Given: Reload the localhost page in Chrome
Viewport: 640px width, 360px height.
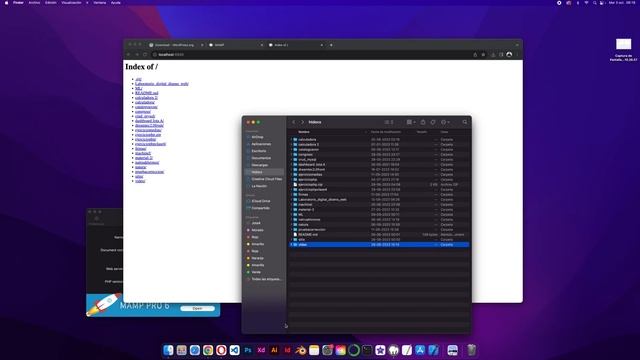Looking at the screenshot, I should (145, 54).
